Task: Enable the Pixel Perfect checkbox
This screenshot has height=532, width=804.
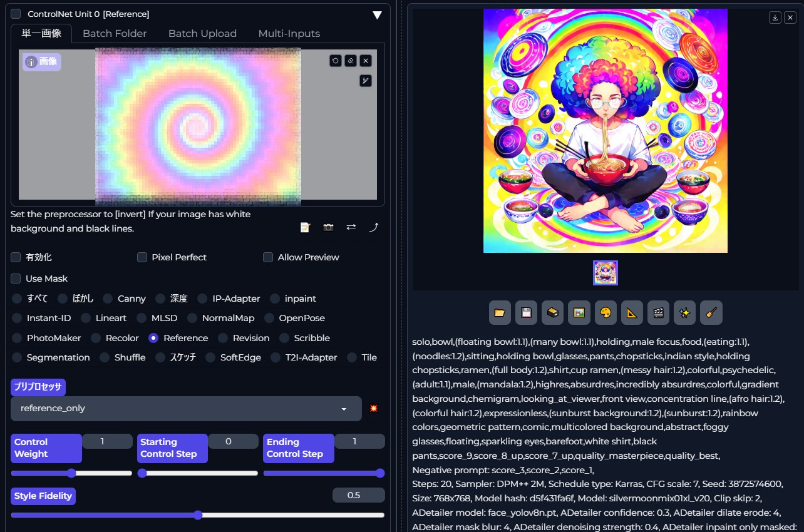Action: pos(142,257)
